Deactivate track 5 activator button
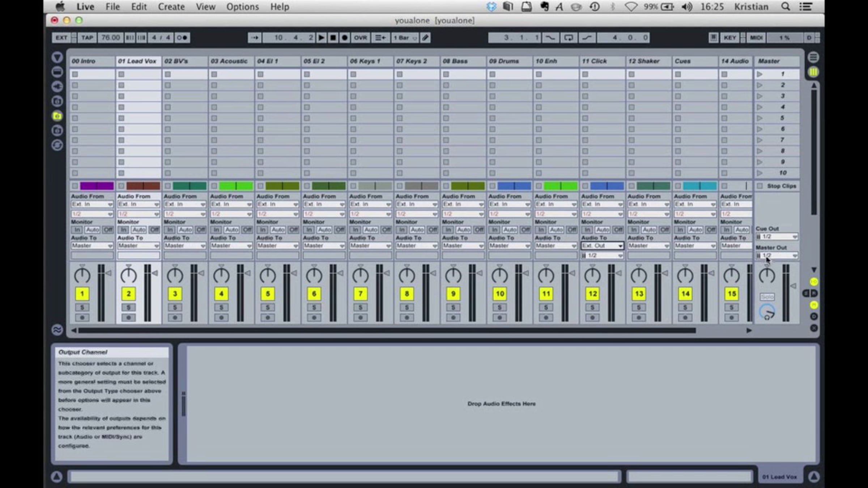Image resolution: width=868 pixels, height=488 pixels. (x=268, y=294)
